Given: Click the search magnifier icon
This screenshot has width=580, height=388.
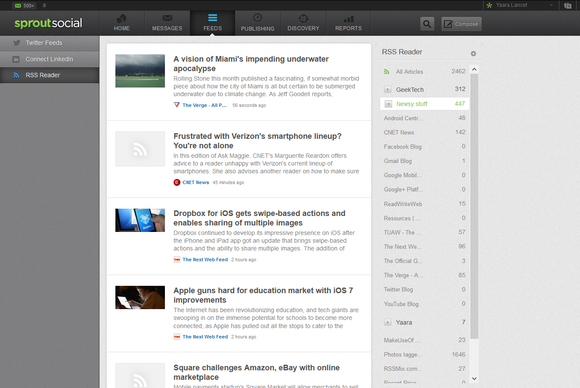Looking at the screenshot, I should pyautogui.click(x=427, y=24).
